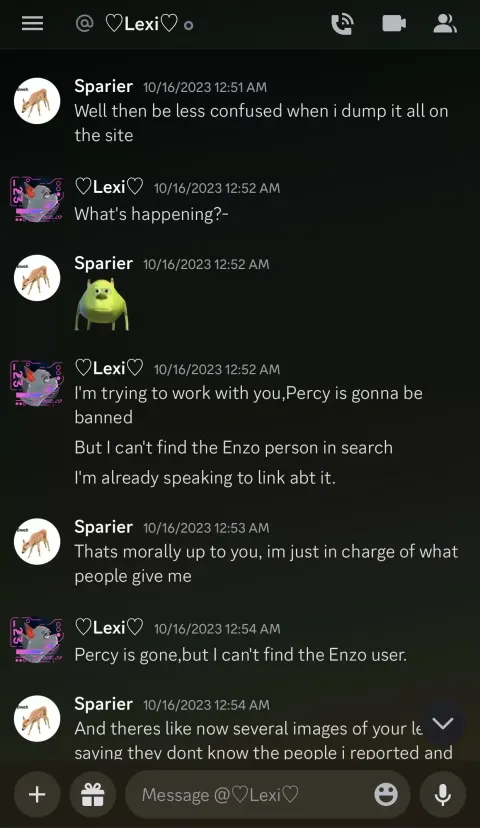The height and width of the screenshot is (828, 480).
Task: Select message "Percy is gone,but I can't find"
Action: pos(241,655)
